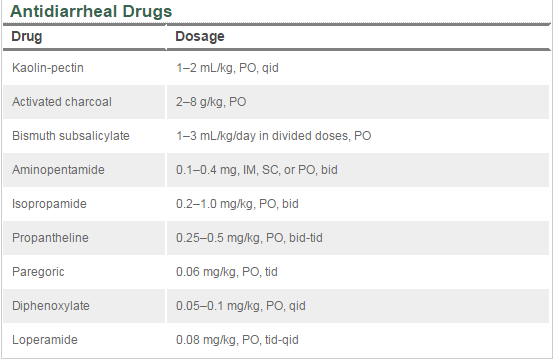Select the 0.1–0.4 mg IM, SC dosage
Screen dimensions: 557x361
coord(257,170)
